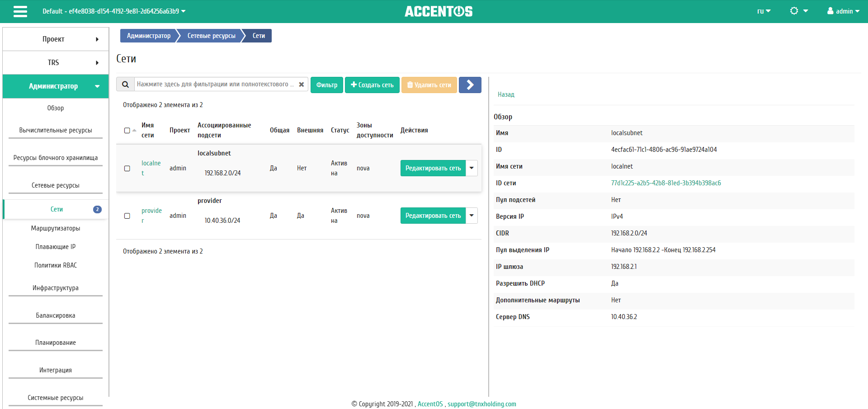Select Сети in the sidebar
Viewport: 868px width, 409px height.
[57, 209]
